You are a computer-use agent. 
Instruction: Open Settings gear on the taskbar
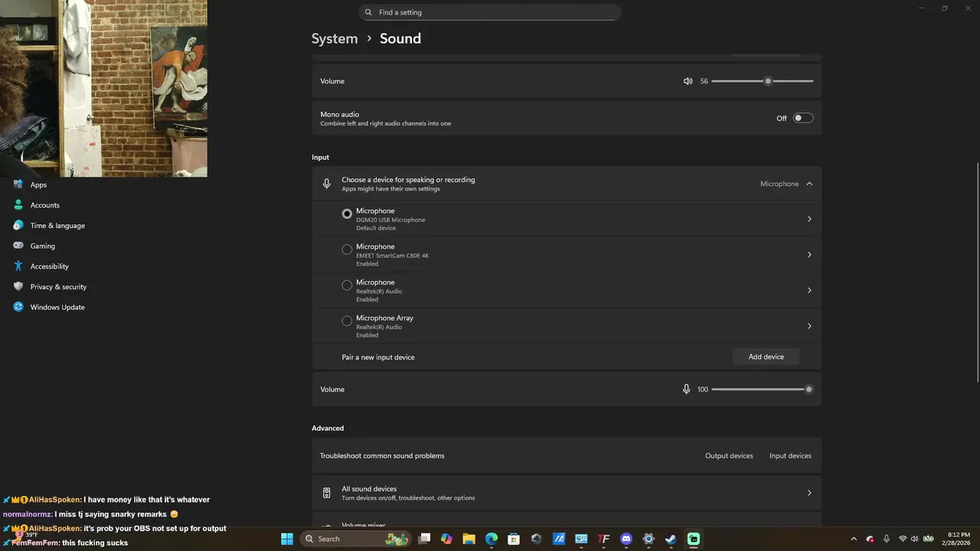click(x=648, y=539)
